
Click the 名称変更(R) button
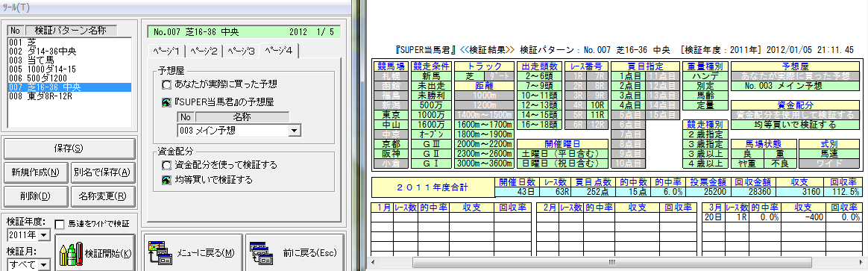pos(102,196)
